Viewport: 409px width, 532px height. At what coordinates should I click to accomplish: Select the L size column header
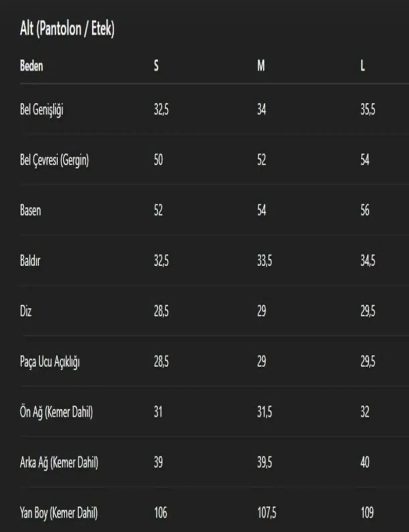click(x=363, y=66)
